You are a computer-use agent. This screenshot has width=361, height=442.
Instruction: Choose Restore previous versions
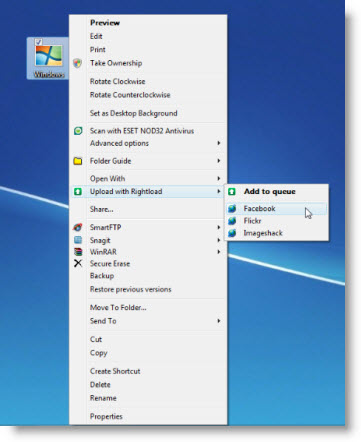pyautogui.click(x=130, y=289)
